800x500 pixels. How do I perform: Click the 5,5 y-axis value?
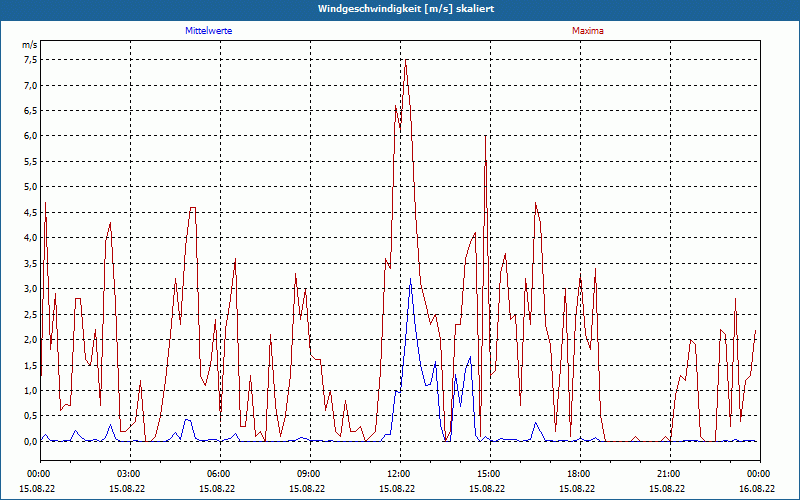31,161
